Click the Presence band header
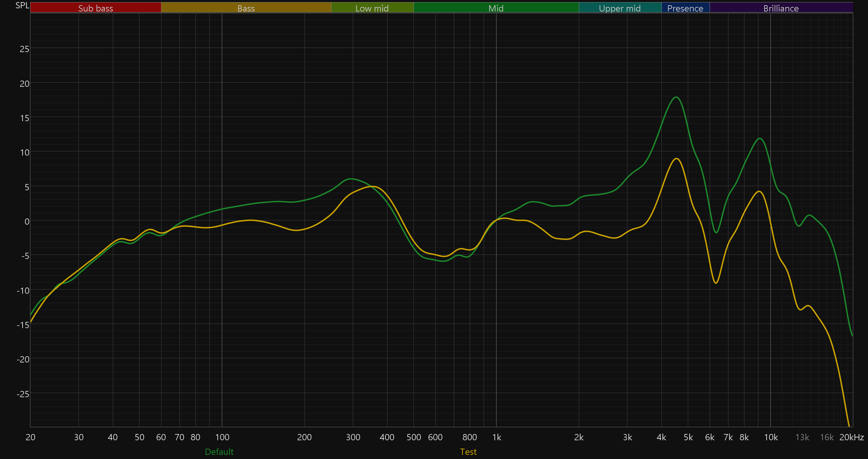This screenshot has width=868, height=459. pyautogui.click(x=685, y=8)
